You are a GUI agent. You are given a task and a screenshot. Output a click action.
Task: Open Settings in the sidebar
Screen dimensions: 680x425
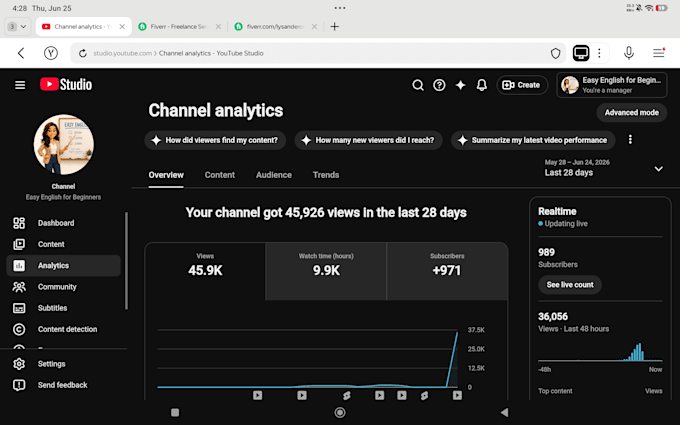pos(63,364)
